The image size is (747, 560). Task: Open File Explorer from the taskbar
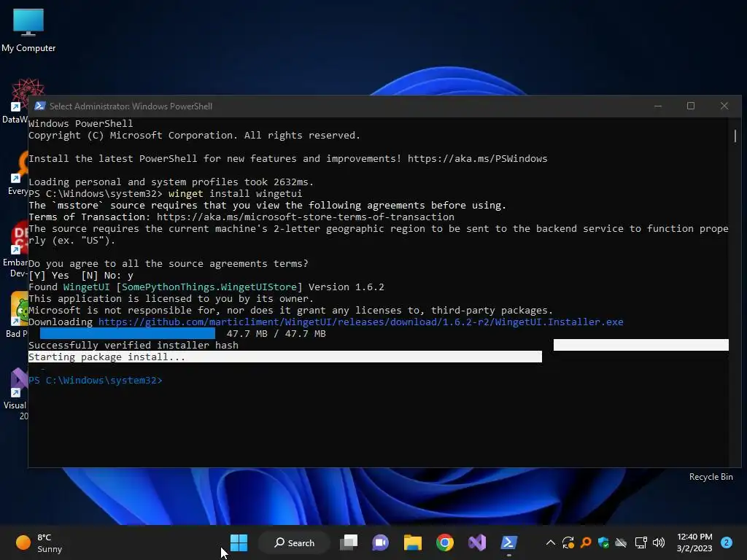coord(413,542)
